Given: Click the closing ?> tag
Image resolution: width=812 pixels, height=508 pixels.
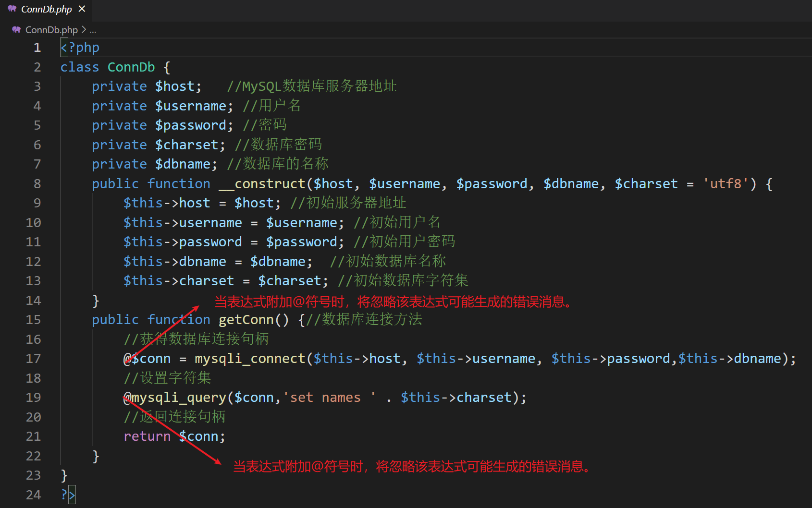Looking at the screenshot, I should (68, 495).
